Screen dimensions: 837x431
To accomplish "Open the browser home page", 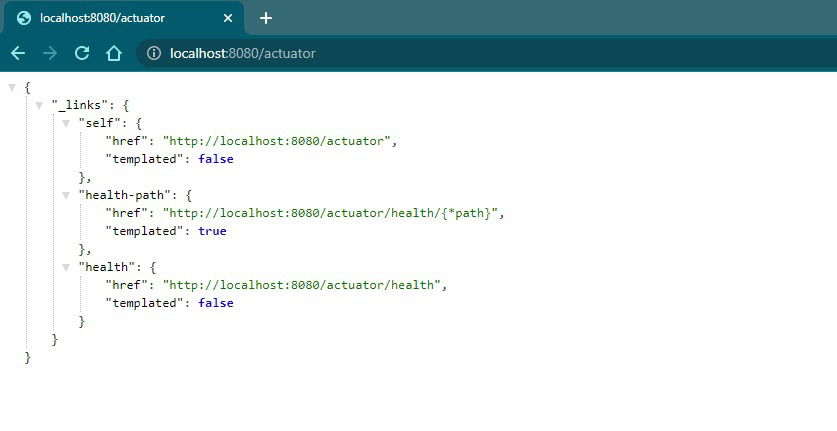I will click(x=114, y=53).
